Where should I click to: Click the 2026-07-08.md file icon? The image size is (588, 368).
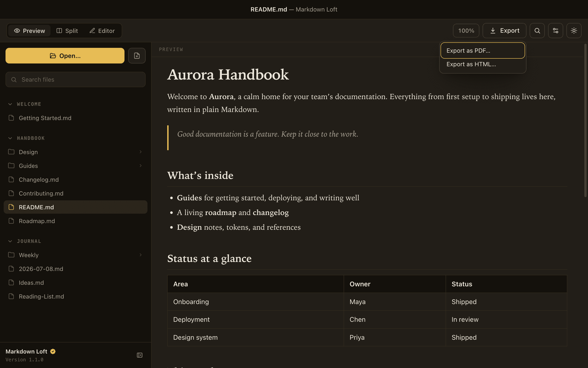(11, 269)
